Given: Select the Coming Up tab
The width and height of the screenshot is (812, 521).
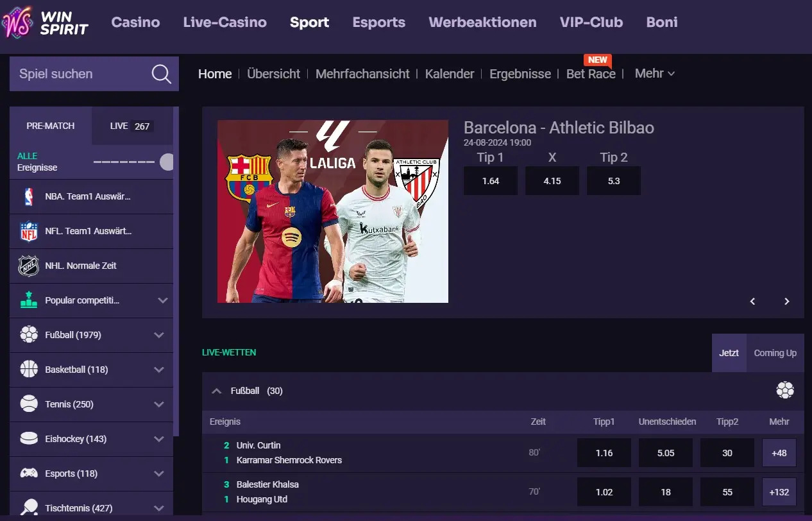Looking at the screenshot, I should 775,353.
